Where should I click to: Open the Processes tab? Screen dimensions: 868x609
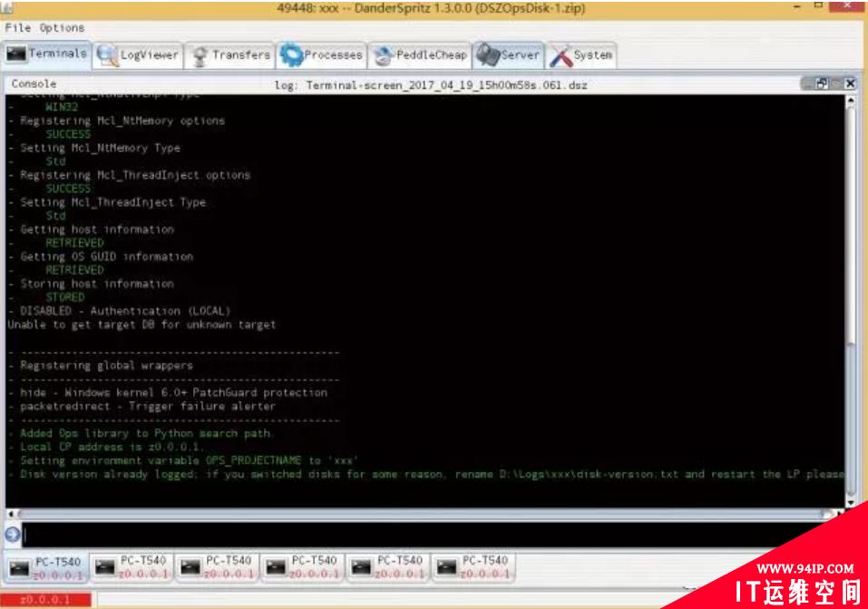322,55
